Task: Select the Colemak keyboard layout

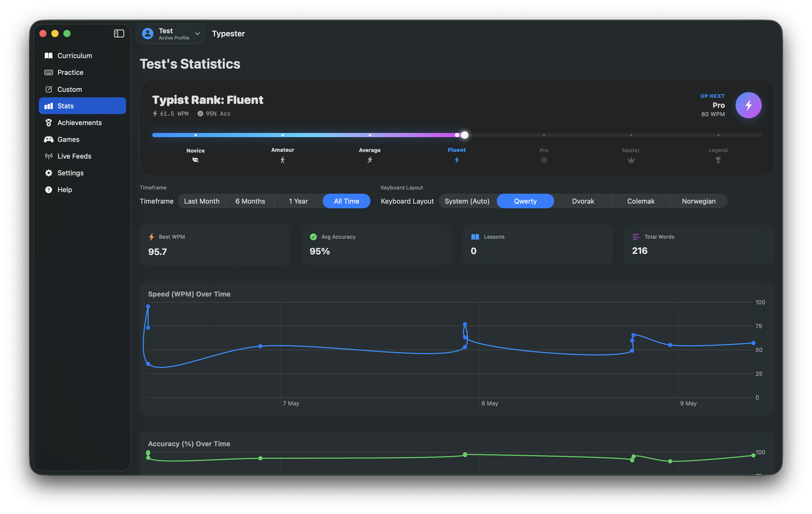Action: click(x=641, y=201)
